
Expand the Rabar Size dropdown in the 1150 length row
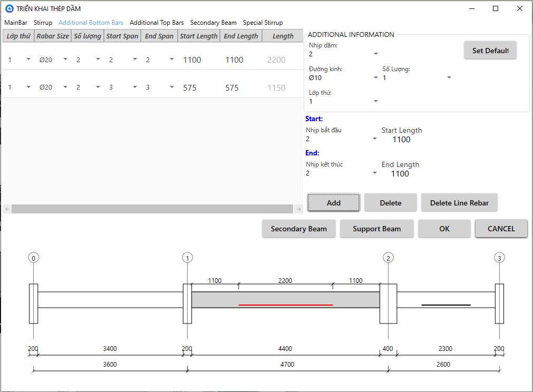pyautogui.click(x=65, y=87)
